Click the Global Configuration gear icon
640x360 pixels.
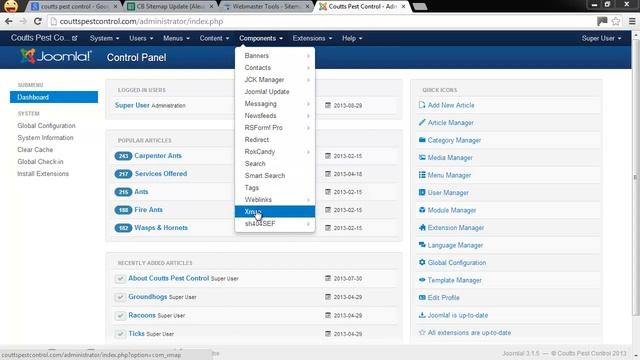point(422,262)
